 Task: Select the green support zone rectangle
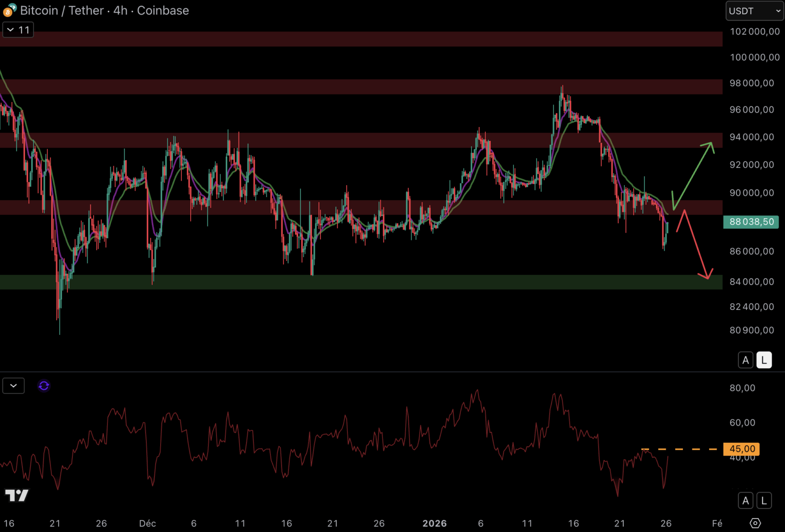(345, 282)
